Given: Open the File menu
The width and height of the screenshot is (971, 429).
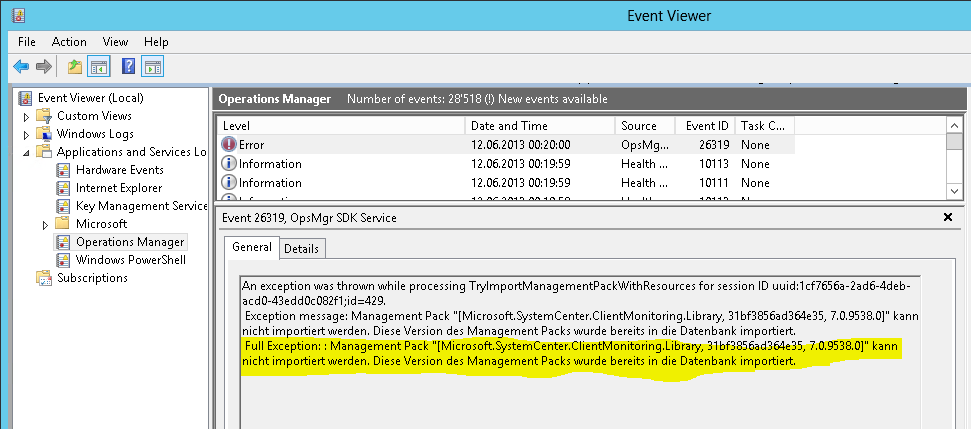Looking at the screenshot, I should pos(27,42).
